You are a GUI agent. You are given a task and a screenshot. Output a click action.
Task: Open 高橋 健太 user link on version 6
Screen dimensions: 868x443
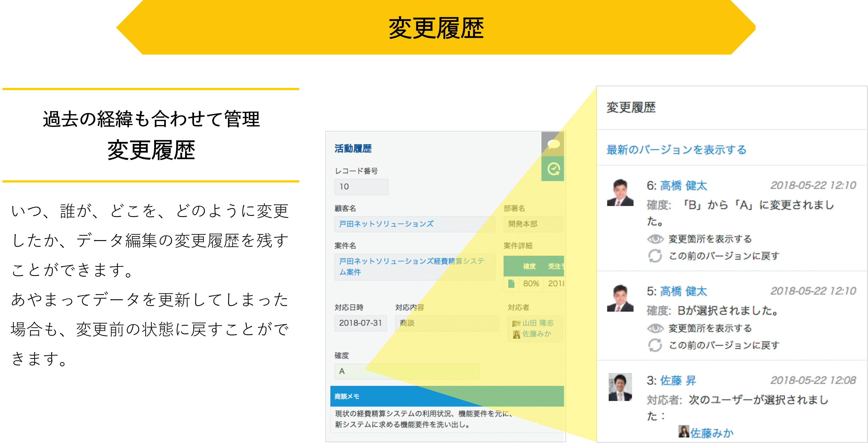tap(683, 185)
